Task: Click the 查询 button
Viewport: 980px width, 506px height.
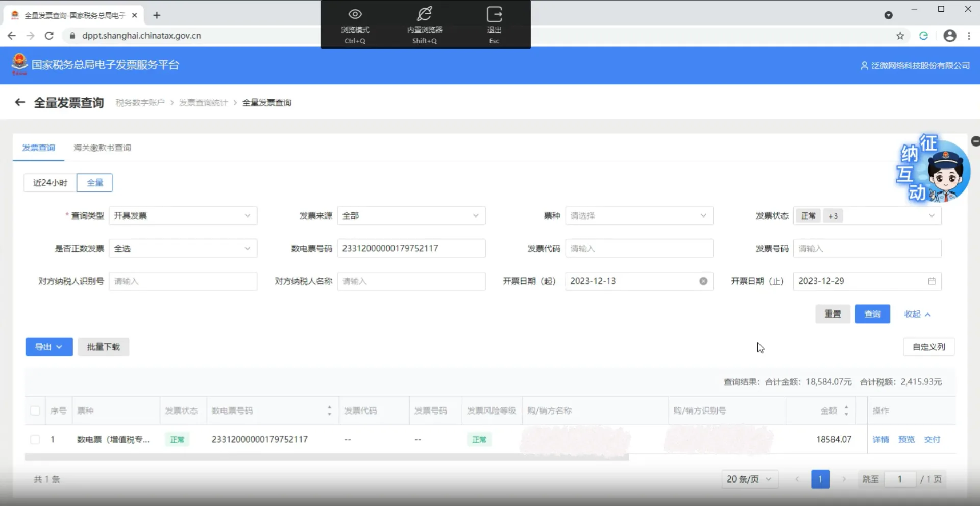Action: point(872,314)
